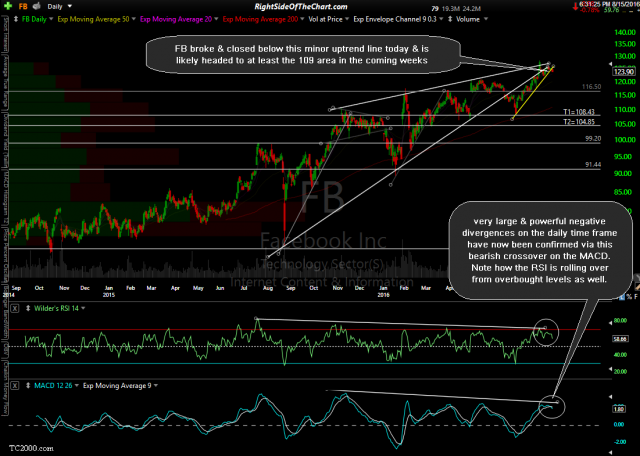640x456 pixels.
Task: Open the Volume indicator dropdown
Action: pos(486,19)
